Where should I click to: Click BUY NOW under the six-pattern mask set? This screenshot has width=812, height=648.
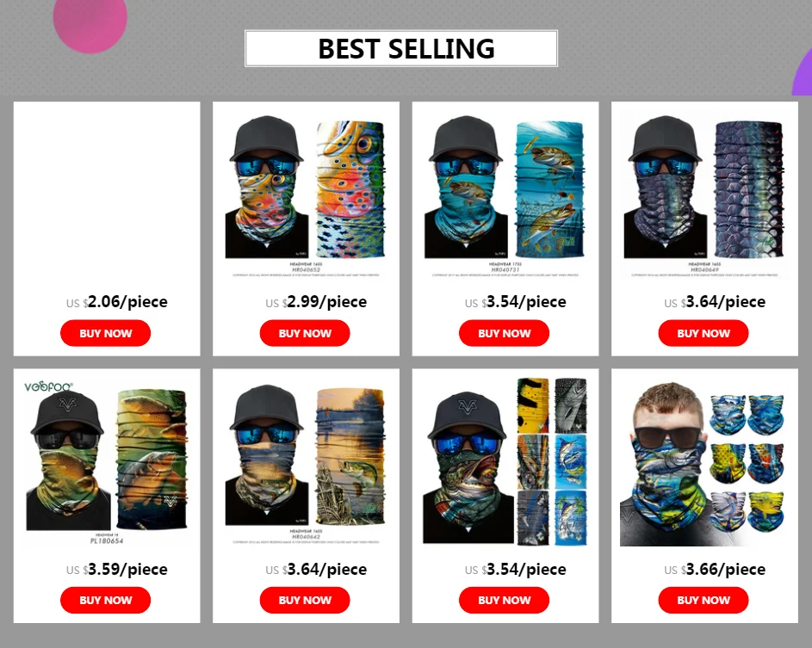[505, 600]
